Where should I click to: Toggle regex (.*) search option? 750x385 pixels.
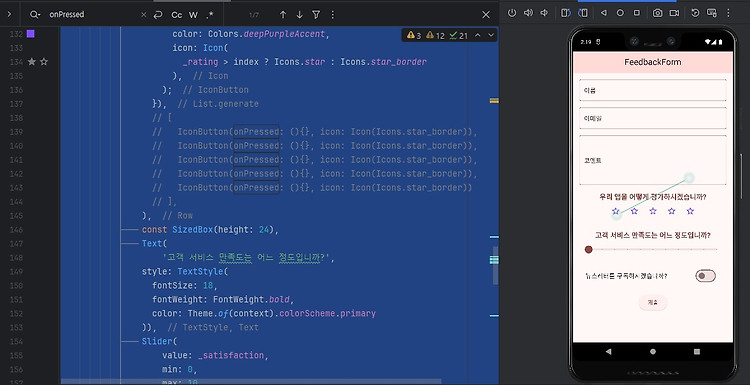[210, 15]
